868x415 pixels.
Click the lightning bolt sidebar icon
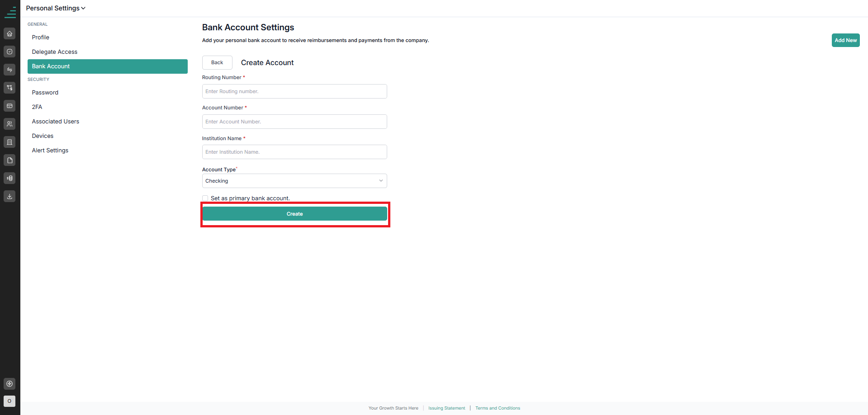9,384
